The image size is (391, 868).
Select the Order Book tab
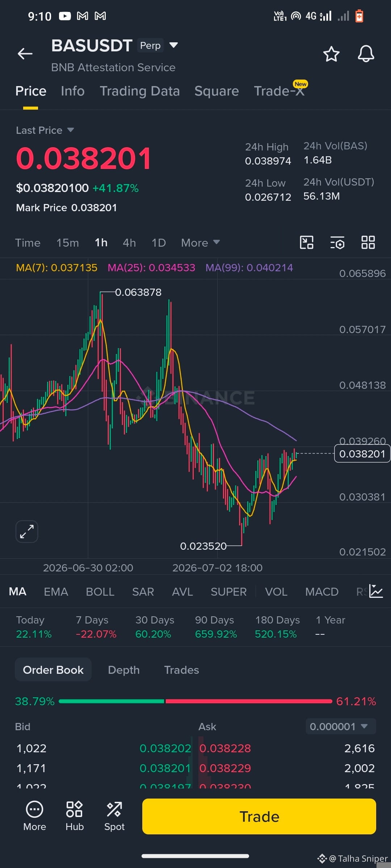tap(53, 670)
